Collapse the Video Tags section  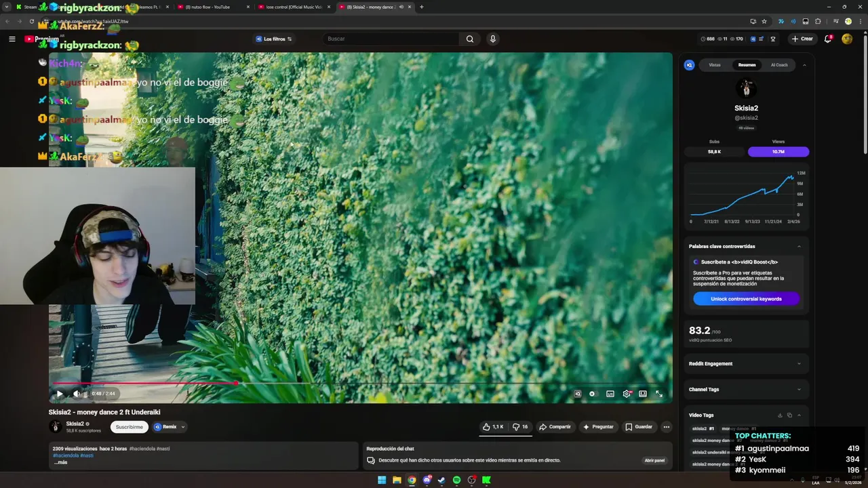tap(799, 415)
